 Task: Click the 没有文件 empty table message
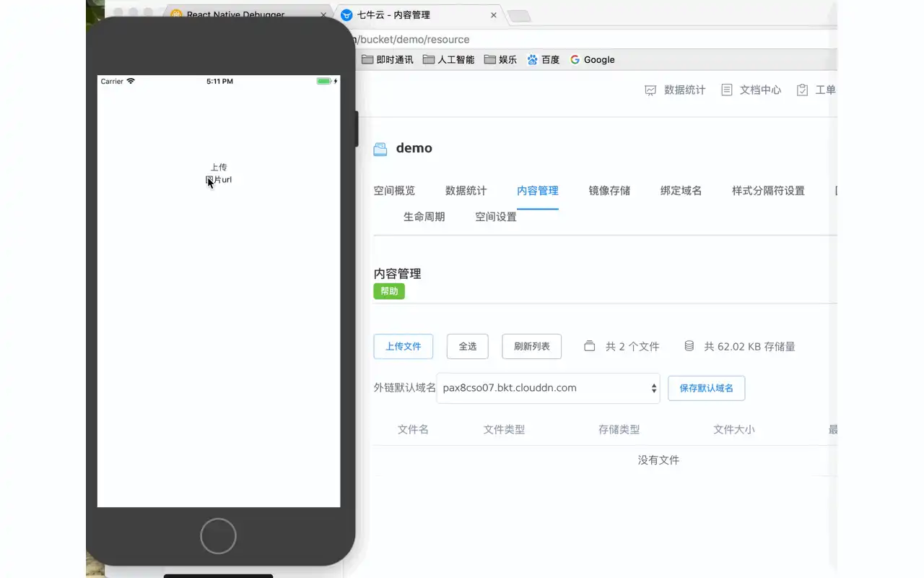pyautogui.click(x=658, y=460)
